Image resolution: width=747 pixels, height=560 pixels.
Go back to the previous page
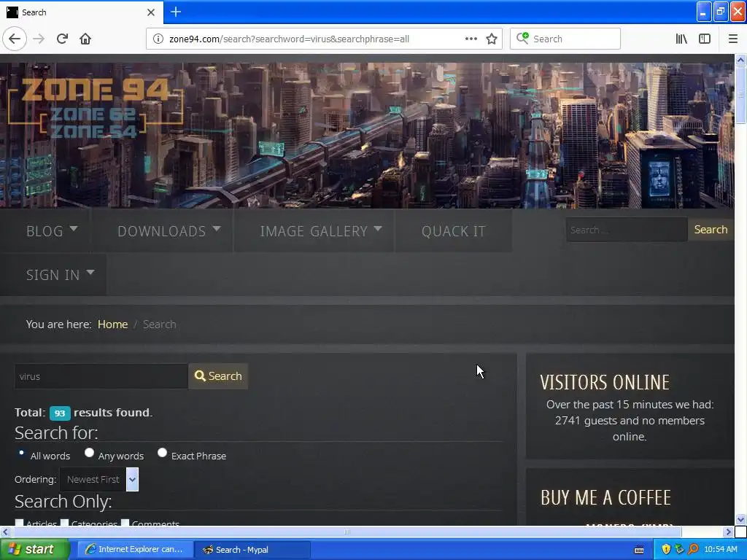point(15,39)
